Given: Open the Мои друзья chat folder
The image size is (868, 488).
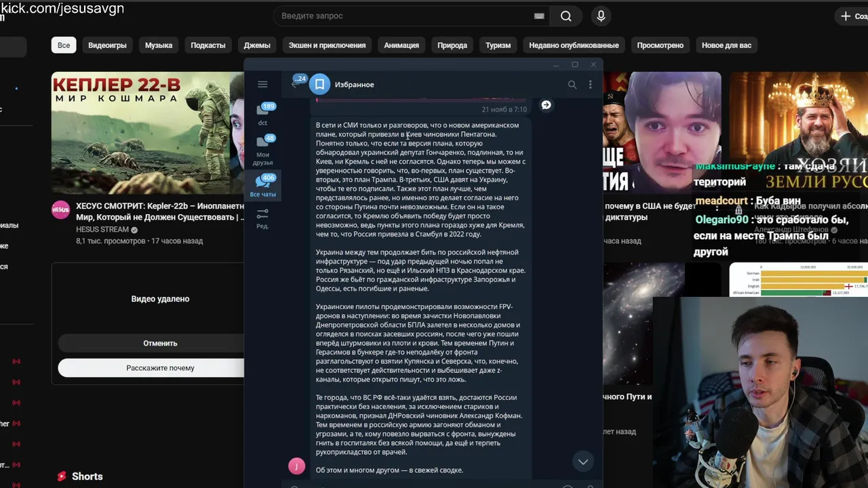Looking at the screenshot, I should pyautogui.click(x=263, y=150).
